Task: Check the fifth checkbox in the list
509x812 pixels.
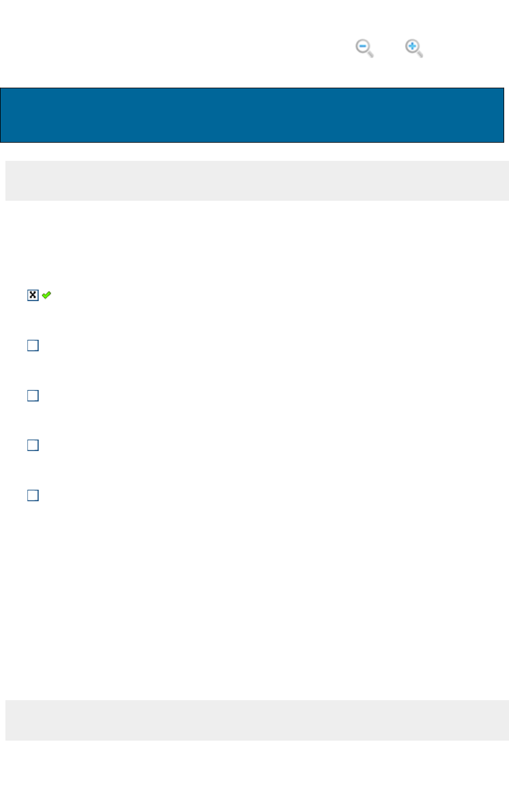Action: click(33, 495)
